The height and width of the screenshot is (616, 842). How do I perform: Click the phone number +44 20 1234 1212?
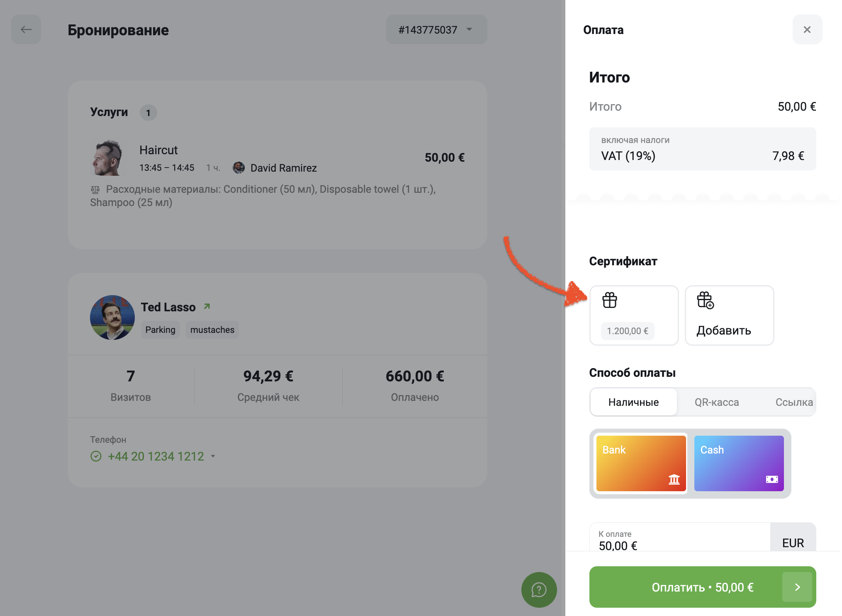point(156,456)
